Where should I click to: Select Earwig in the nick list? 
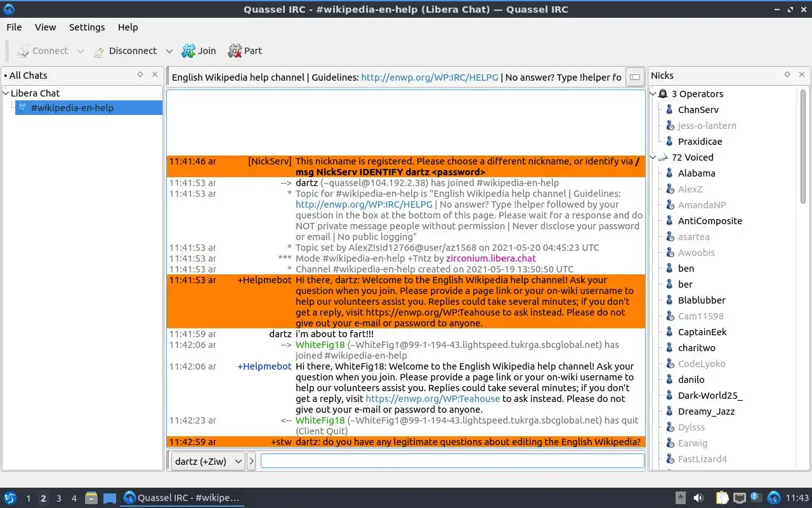pyautogui.click(x=692, y=443)
